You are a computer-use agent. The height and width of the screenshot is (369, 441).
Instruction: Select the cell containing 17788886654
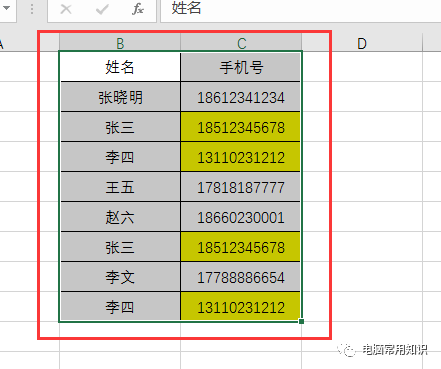click(241, 277)
